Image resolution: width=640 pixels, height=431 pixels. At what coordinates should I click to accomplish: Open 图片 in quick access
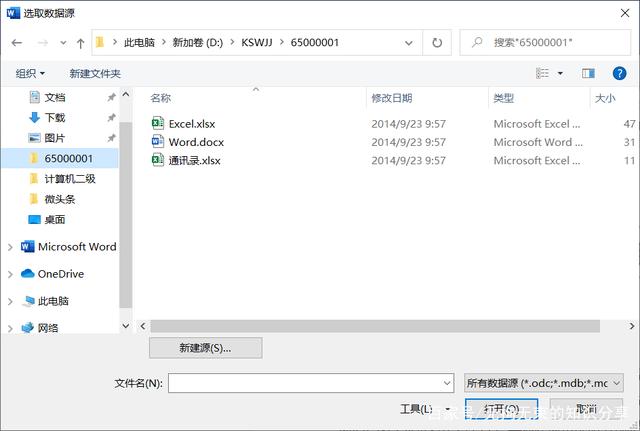tap(55, 138)
